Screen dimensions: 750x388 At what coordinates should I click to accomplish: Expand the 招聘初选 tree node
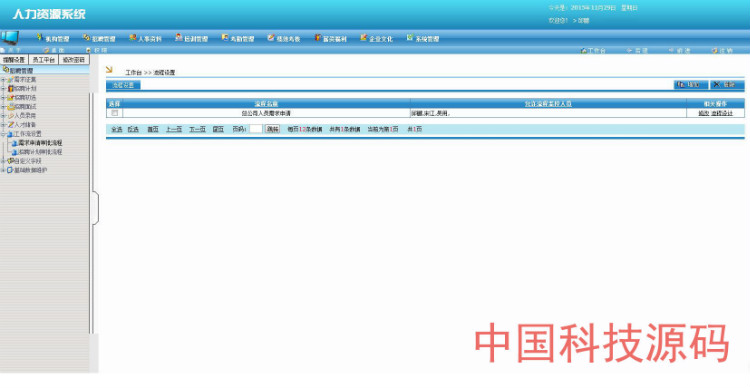[x=3, y=98]
